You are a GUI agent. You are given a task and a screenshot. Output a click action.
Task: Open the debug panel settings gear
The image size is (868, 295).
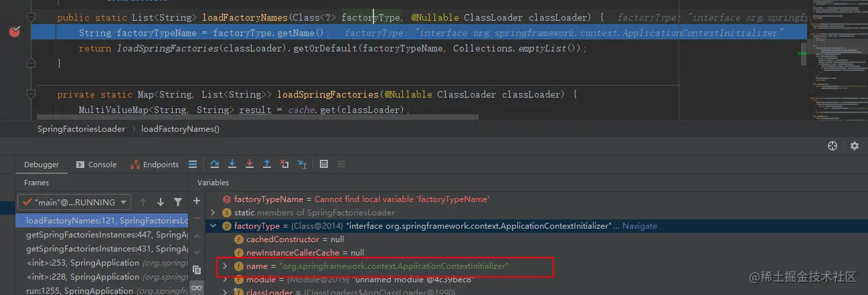click(855, 146)
